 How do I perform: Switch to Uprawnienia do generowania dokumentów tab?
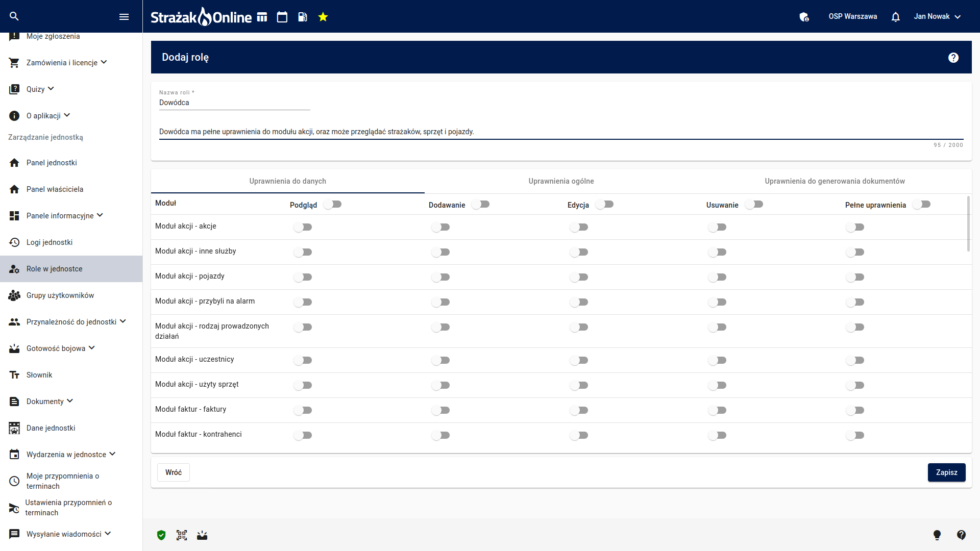[835, 181]
